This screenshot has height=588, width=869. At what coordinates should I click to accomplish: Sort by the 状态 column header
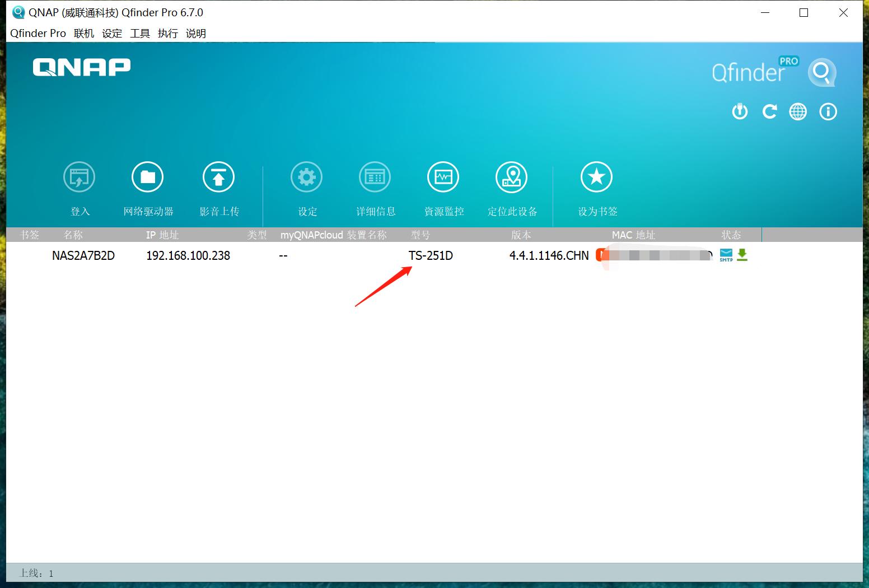tap(731, 235)
